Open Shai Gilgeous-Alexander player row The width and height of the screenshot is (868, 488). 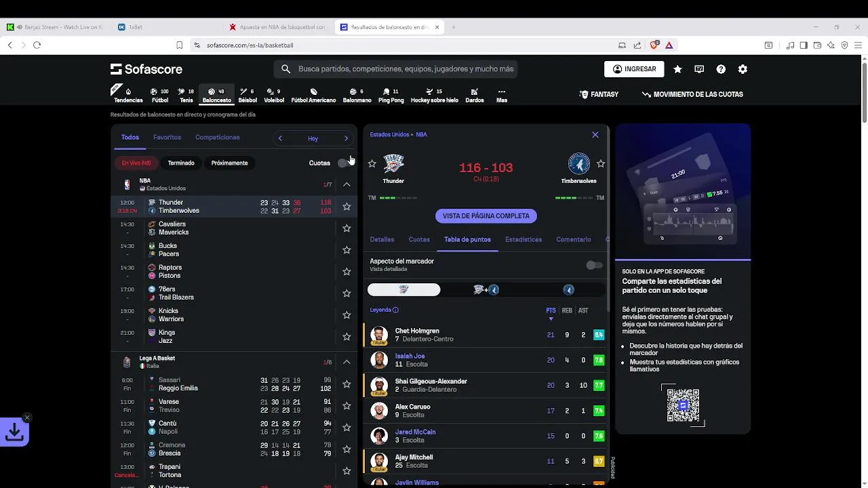point(486,386)
